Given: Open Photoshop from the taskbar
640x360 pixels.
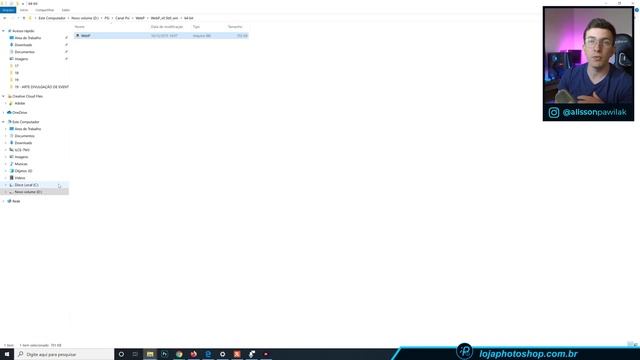Looking at the screenshot, I should click(164, 354).
